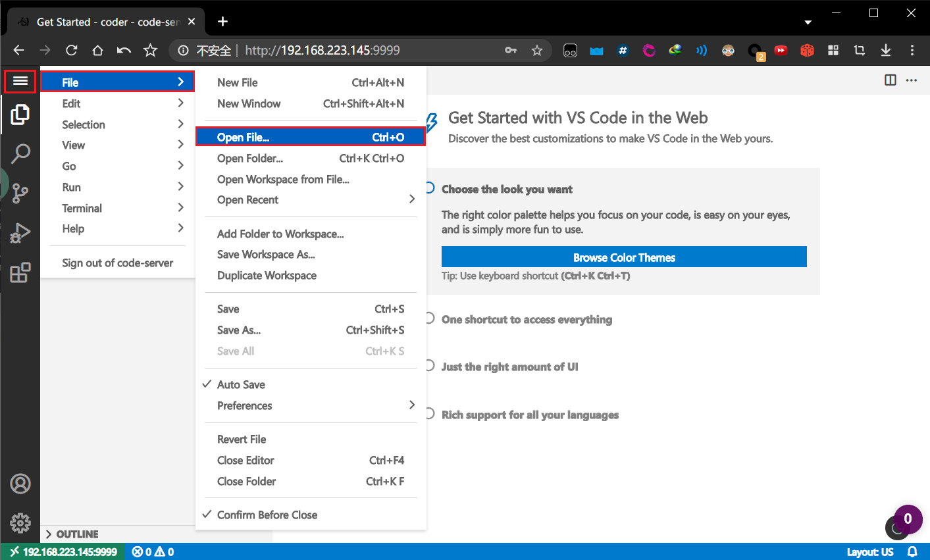
Task: Select Rich support for all your languages step
Action: point(530,415)
